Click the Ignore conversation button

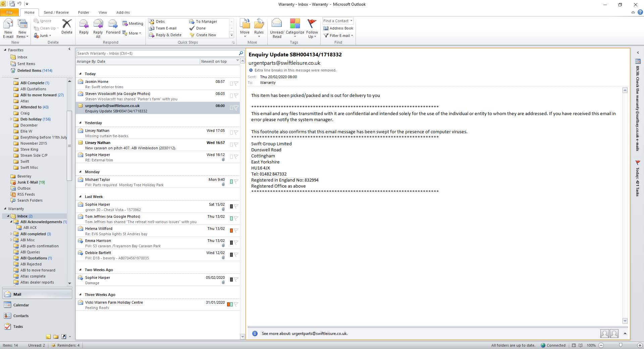point(43,21)
